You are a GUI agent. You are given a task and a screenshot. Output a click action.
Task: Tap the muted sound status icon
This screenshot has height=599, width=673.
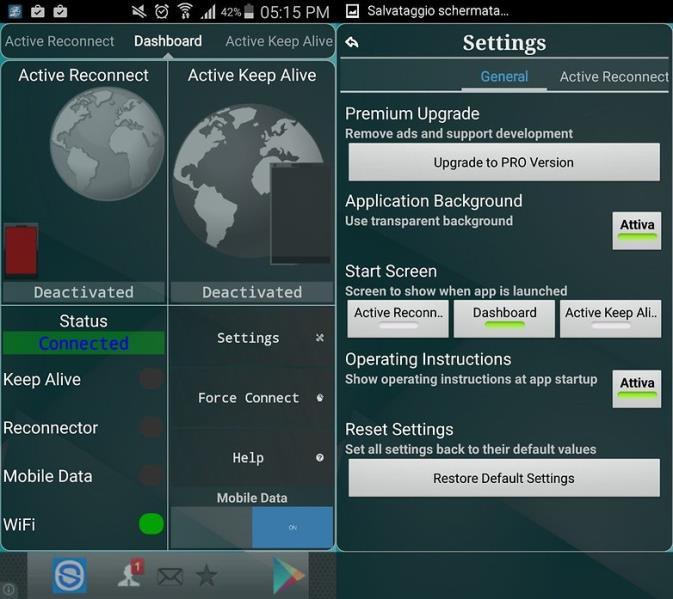coord(139,11)
